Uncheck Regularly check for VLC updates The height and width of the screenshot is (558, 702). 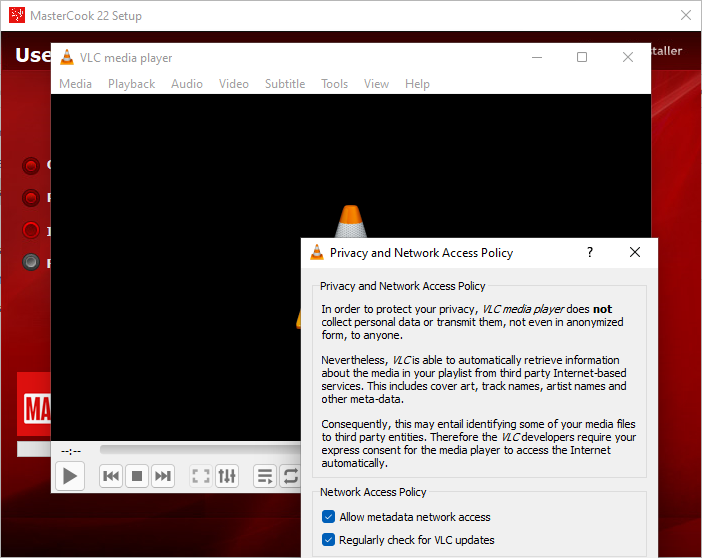[x=328, y=540]
